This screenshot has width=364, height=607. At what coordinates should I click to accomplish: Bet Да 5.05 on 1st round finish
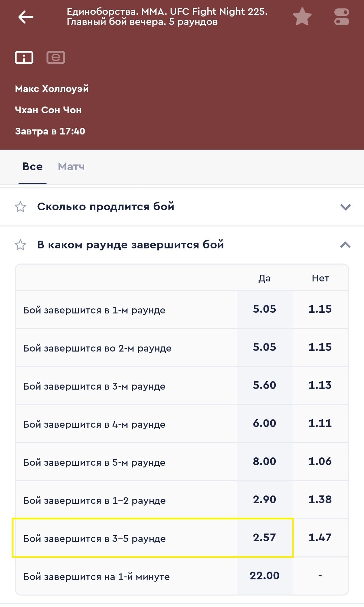[265, 309]
